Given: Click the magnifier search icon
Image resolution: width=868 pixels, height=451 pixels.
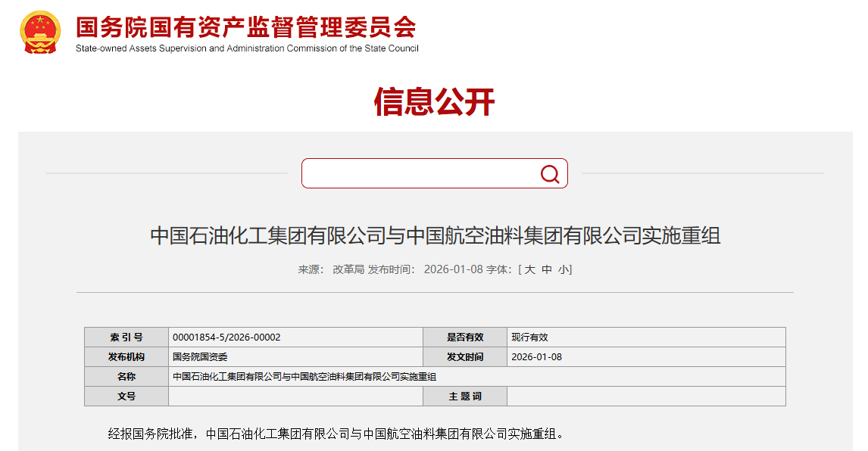Looking at the screenshot, I should pyautogui.click(x=550, y=174).
